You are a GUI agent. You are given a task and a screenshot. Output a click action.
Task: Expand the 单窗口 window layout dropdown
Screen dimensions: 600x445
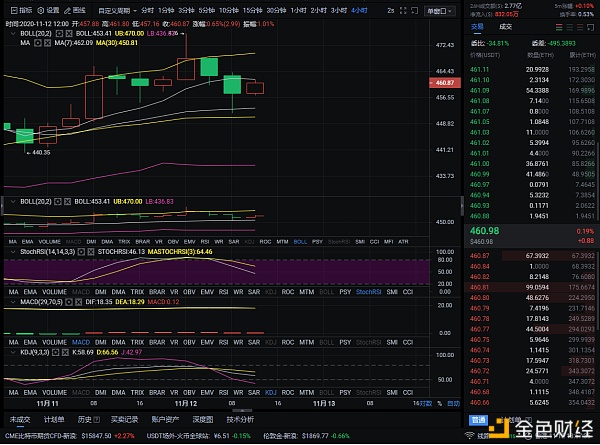437,9
